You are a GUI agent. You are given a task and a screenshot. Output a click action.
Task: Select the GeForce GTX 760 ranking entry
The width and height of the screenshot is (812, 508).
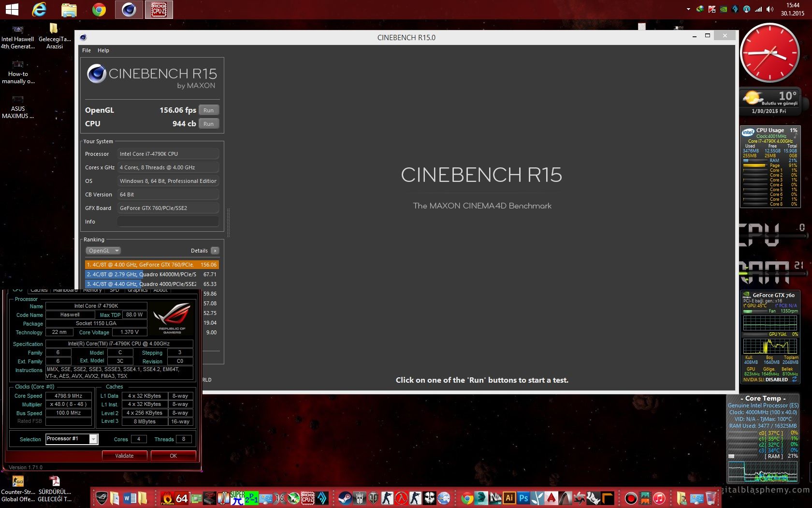point(152,265)
